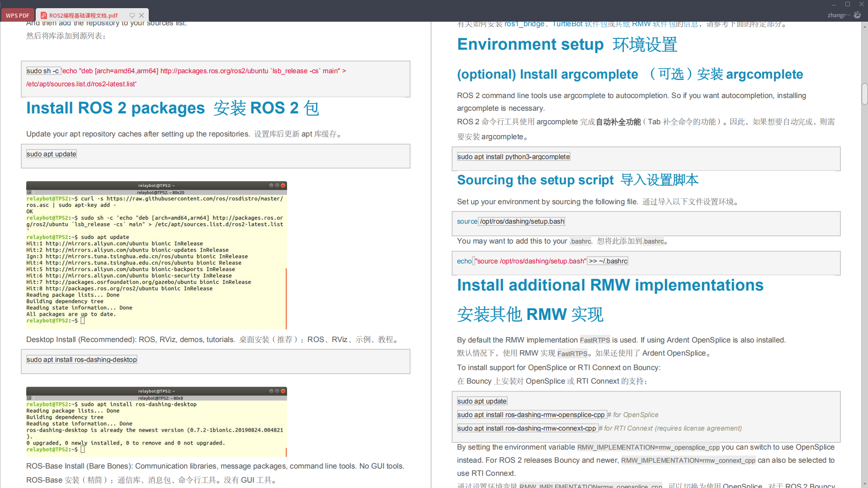Click the username zhangr… in the title bar
868x488 pixels.
click(x=839, y=15)
